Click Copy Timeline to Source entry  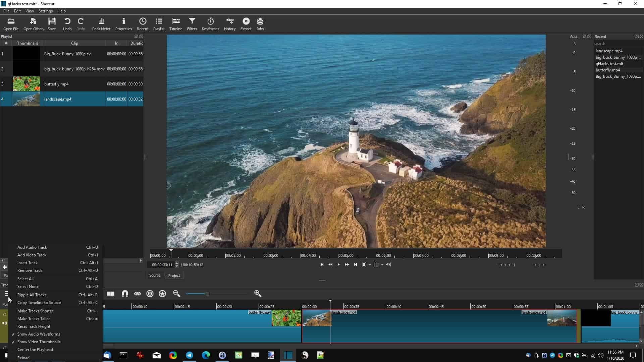pyautogui.click(x=39, y=302)
